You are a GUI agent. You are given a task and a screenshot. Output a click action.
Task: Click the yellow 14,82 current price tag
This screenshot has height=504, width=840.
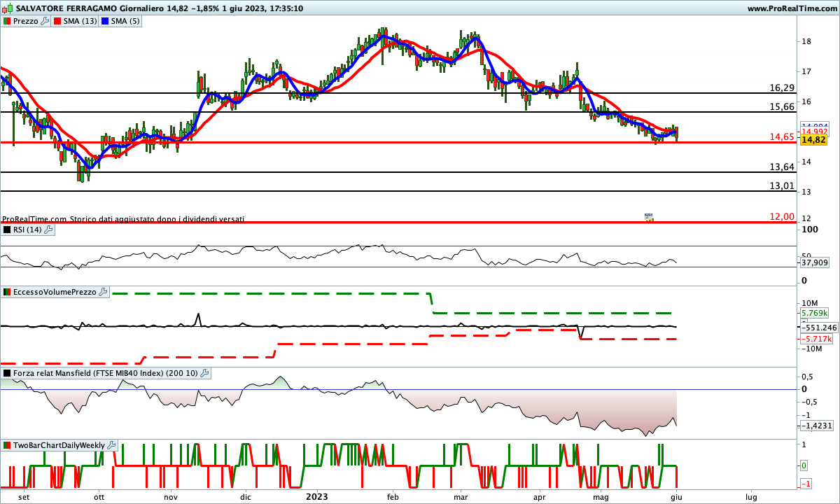813,140
